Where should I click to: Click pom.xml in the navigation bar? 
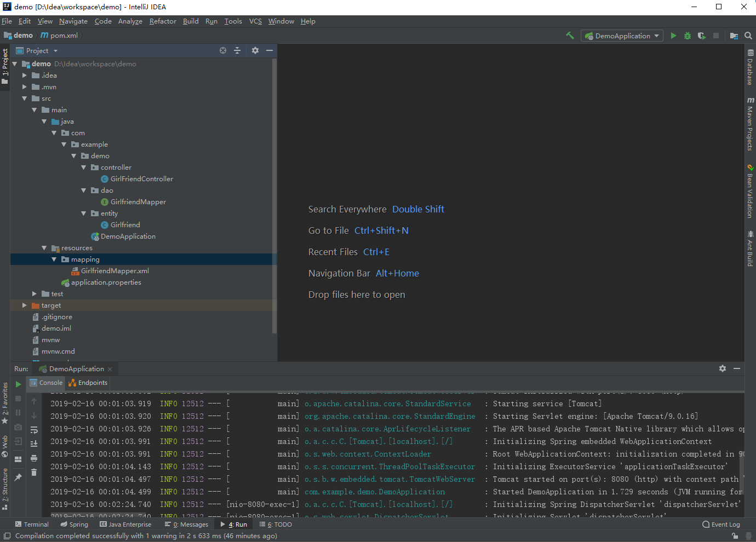59,36
